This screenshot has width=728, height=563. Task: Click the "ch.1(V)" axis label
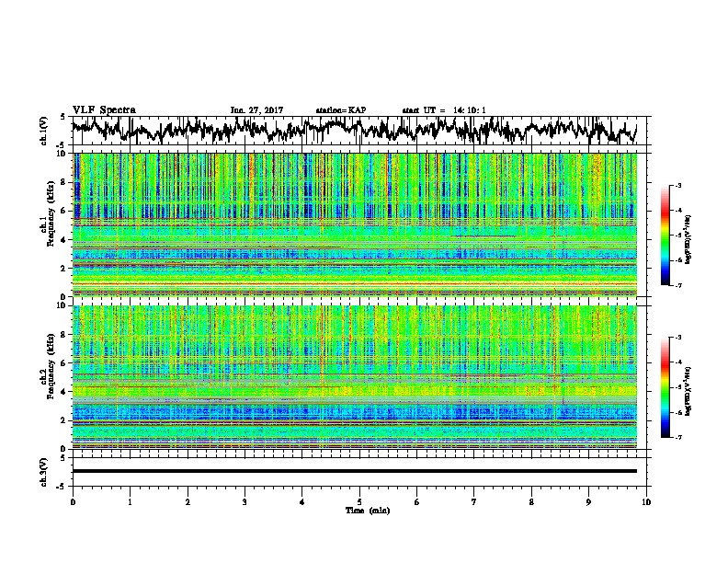point(44,131)
